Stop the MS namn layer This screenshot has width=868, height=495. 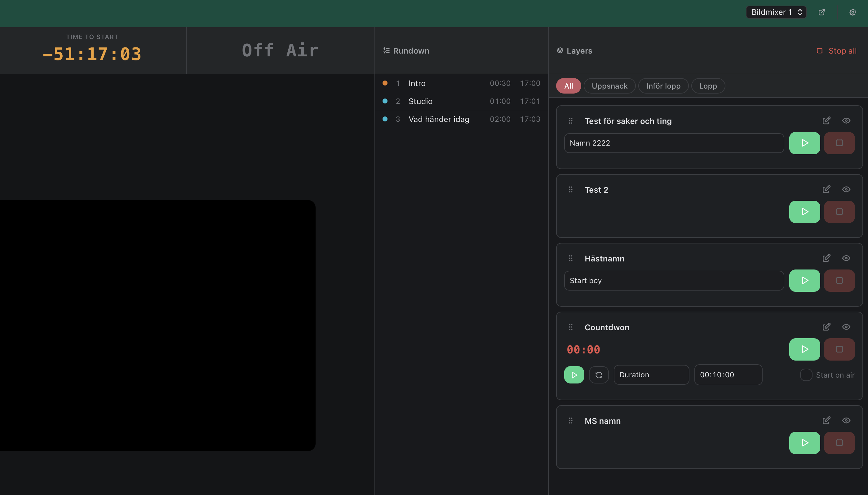(839, 443)
